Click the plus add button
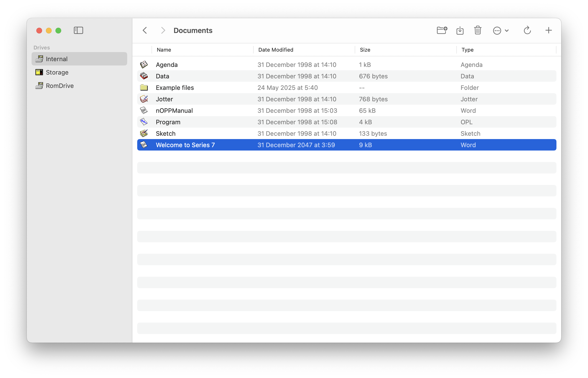Image resolution: width=588 pixels, height=378 pixels. pos(549,30)
